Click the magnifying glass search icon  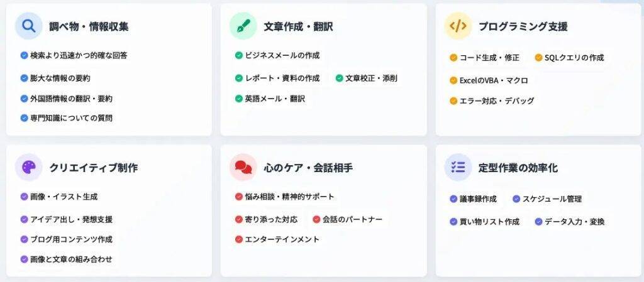point(28,26)
